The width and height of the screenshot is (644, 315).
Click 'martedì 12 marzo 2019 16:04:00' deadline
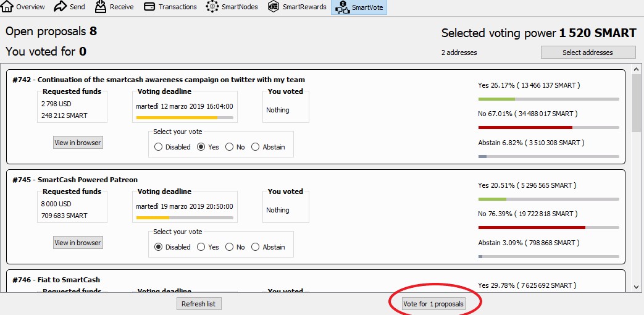tap(185, 106)
